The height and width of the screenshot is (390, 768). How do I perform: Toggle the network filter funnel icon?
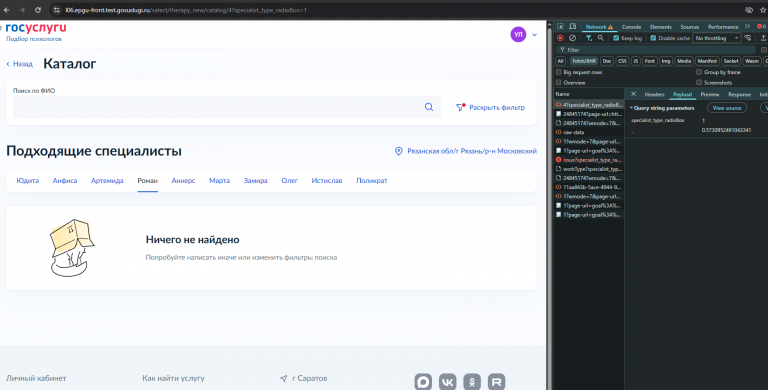589,38
